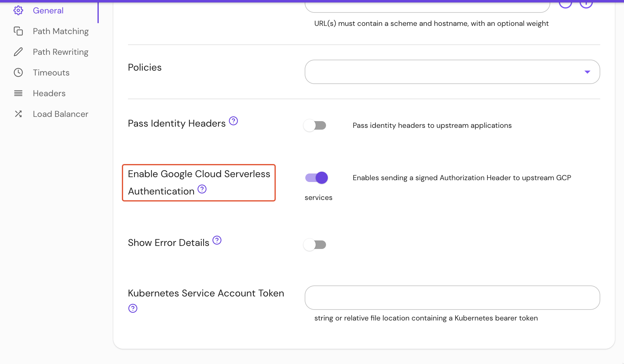Click the Timeouts clock icon
This screenshot has width=624, height=364.
click(x=18, y=72)
